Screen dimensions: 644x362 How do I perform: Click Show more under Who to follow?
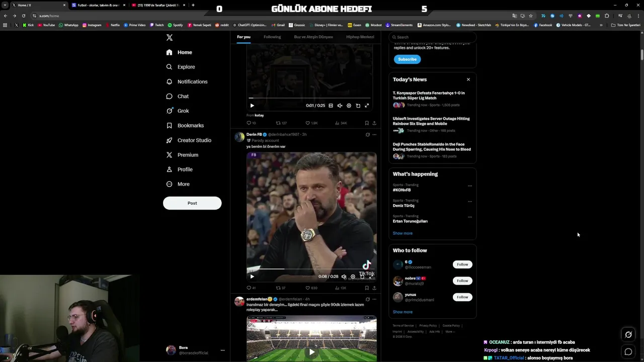(x=403, y=312)
